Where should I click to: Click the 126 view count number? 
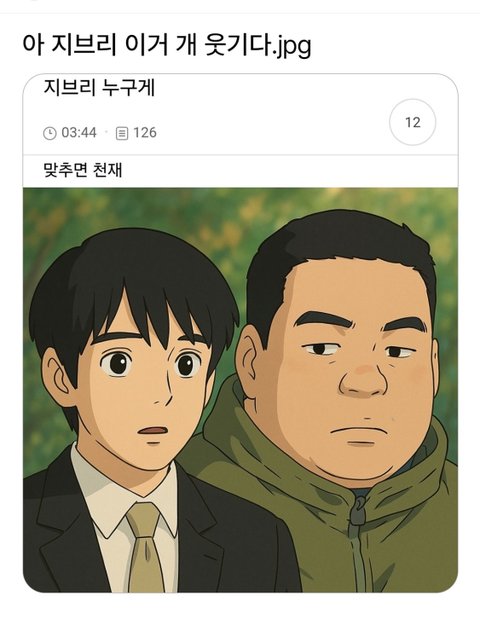tap(145, 133)
